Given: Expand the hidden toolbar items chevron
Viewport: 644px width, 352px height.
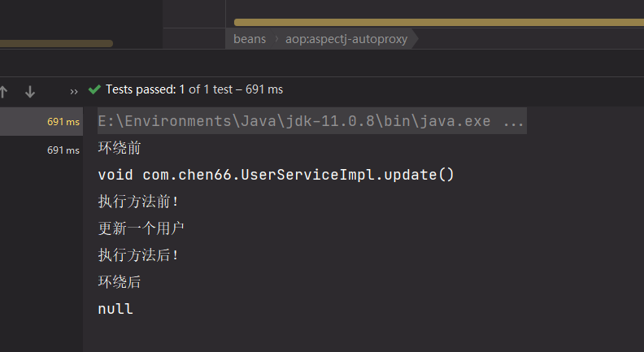Looking at the screenshot, I should (74, 91).
